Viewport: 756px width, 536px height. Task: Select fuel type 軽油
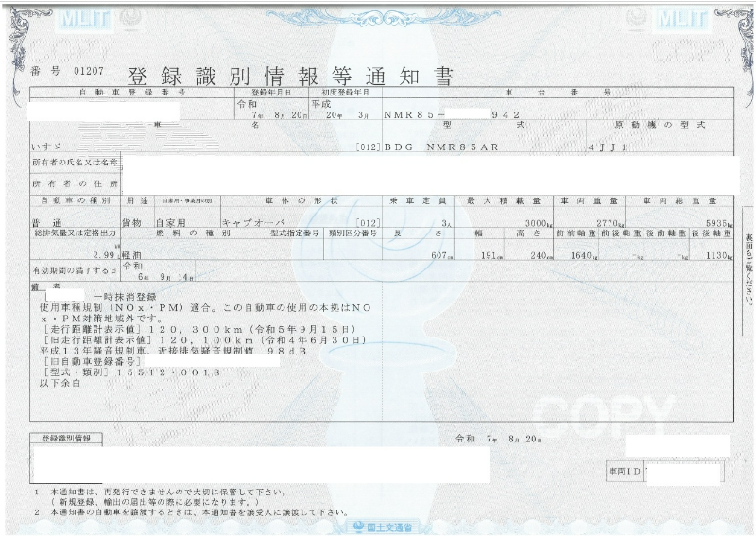[131, 255]
